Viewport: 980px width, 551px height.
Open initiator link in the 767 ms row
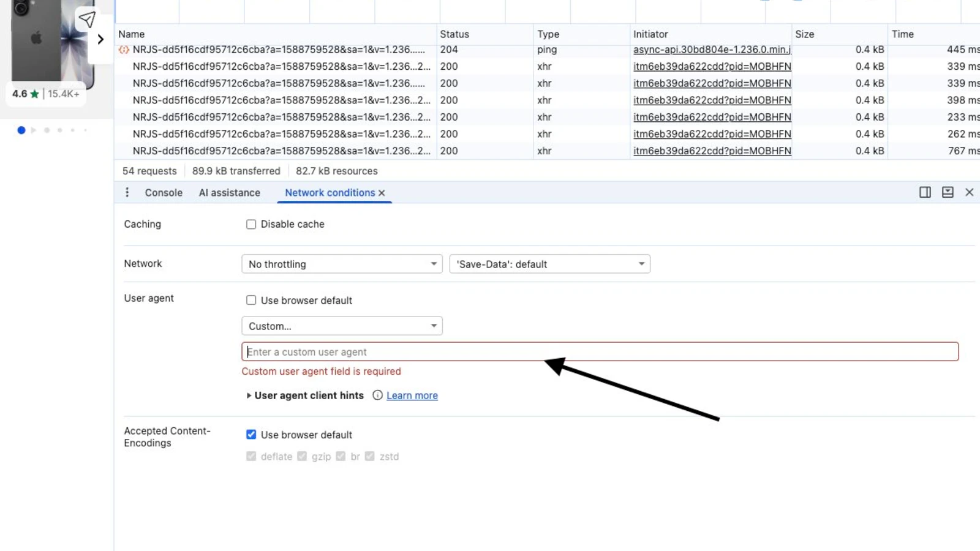[712, 151]
